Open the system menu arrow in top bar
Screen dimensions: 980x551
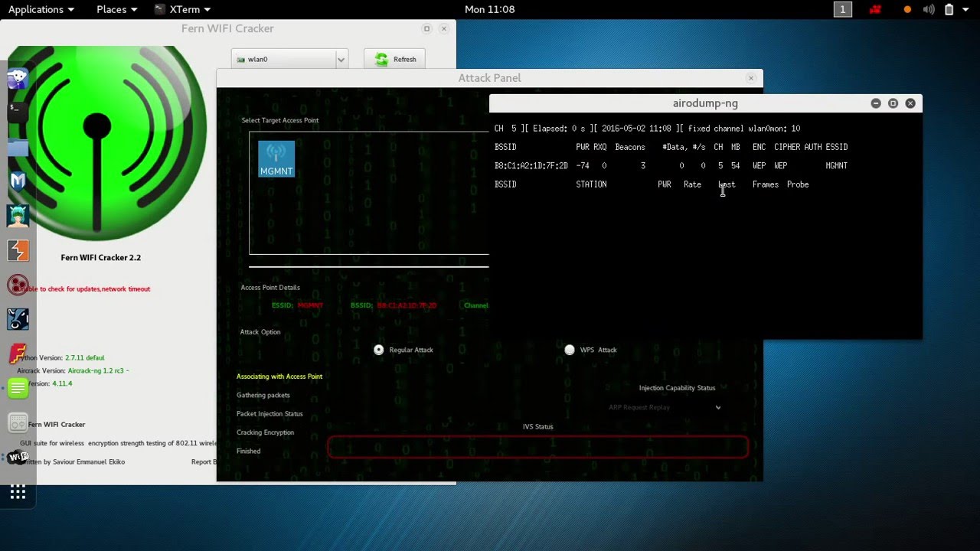pos(966,9)
